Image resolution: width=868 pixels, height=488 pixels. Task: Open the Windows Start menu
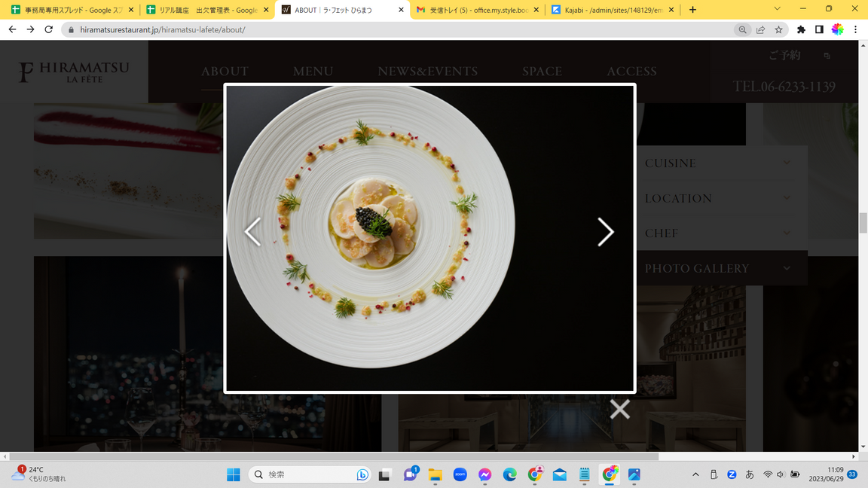click(234, 474)
